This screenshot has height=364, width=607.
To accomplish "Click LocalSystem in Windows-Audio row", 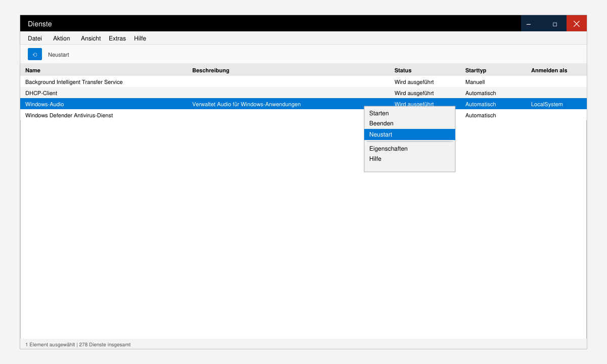I will pyautogui.click(x=547, y=104).
